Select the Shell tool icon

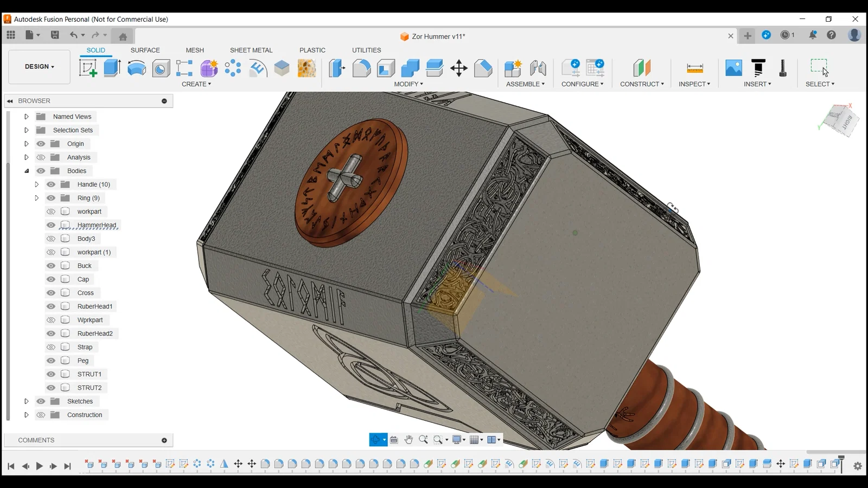coord(386,68)
